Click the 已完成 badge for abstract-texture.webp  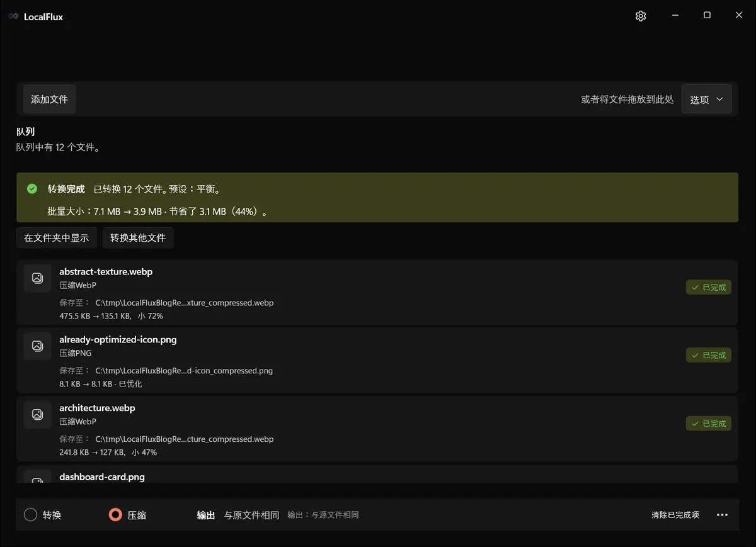(x=709, y=287)
